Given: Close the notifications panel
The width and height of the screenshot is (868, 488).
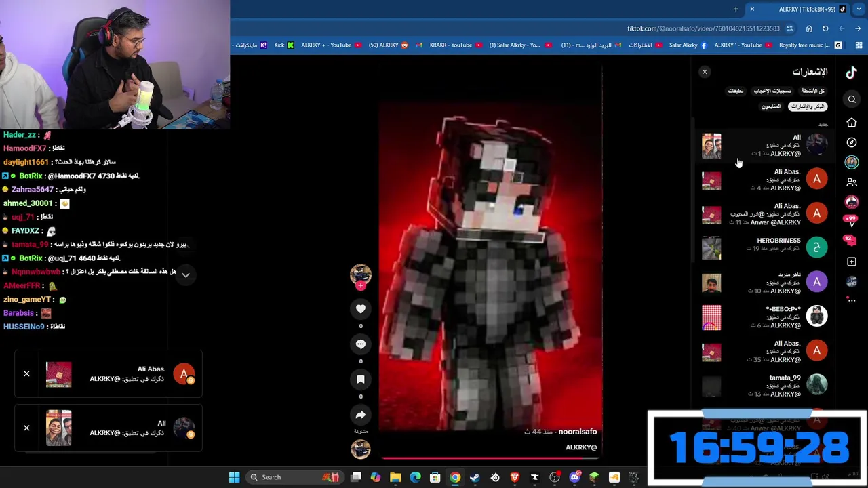Looking at the screenshot, I should (x=705, y=72).
